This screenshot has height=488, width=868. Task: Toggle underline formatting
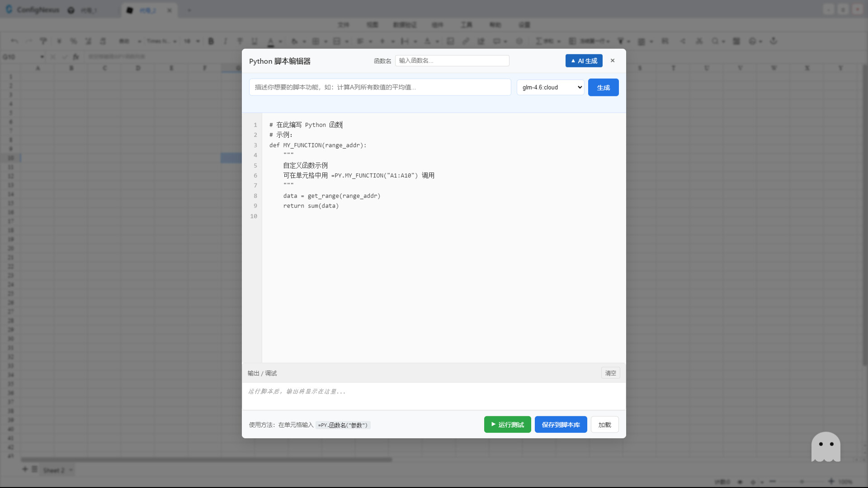(x=254, y=41)
